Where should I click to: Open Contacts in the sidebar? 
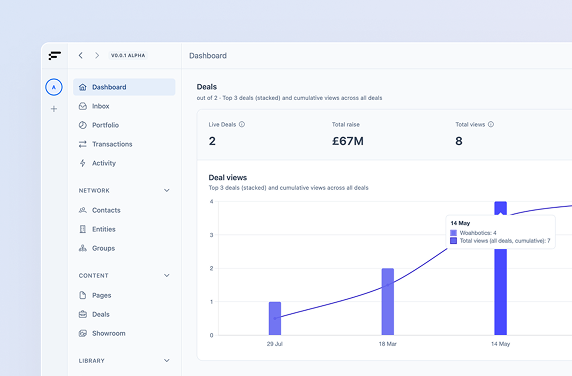(124, 210)
